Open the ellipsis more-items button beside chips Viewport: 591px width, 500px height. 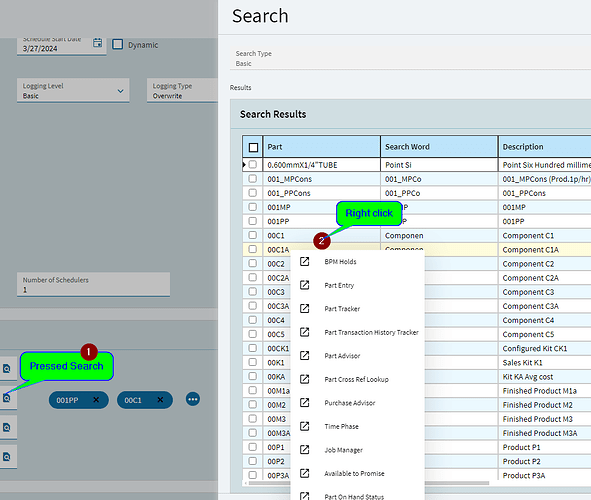[193, 399]
